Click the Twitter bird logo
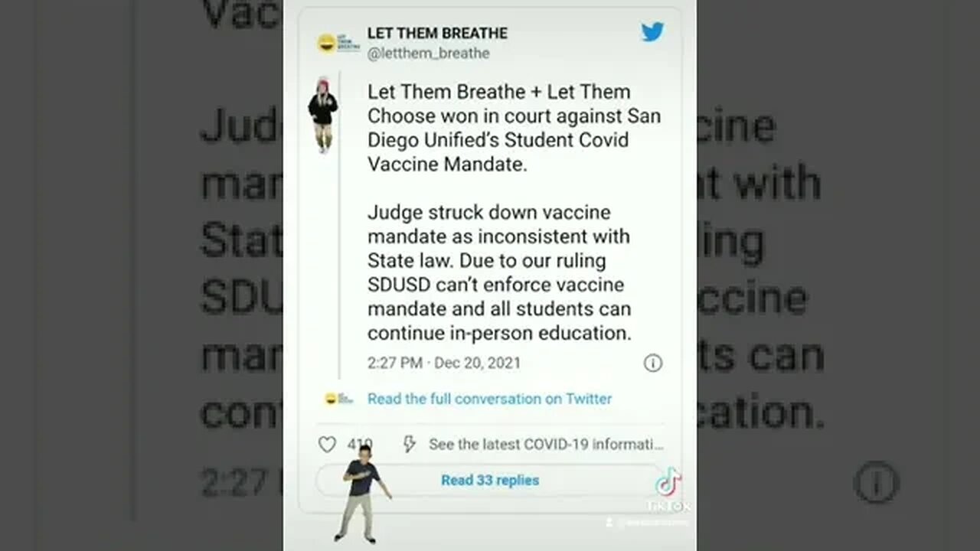This screenshot has width=980, height=551. coord(652,32)
